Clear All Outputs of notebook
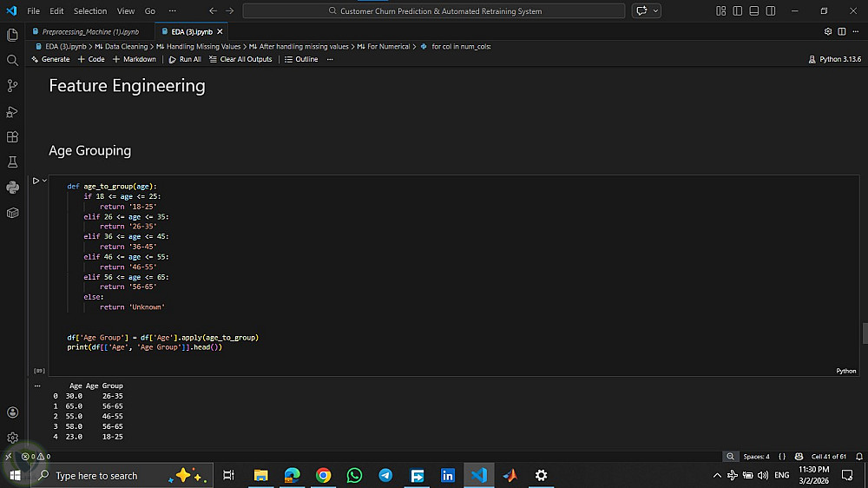The width and height of the screenshot is (868, 488). pyautogui.click(x=240, y=59)
